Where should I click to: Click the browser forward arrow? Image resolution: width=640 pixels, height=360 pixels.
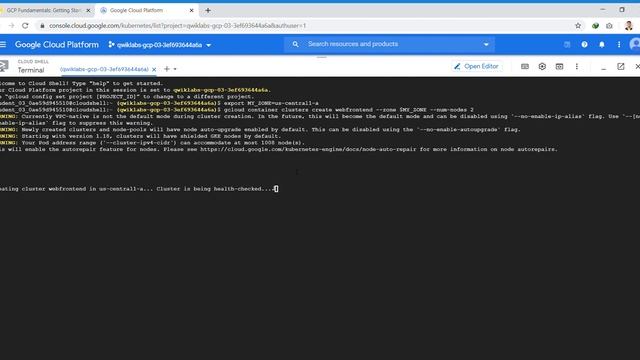tap(11, 26)
